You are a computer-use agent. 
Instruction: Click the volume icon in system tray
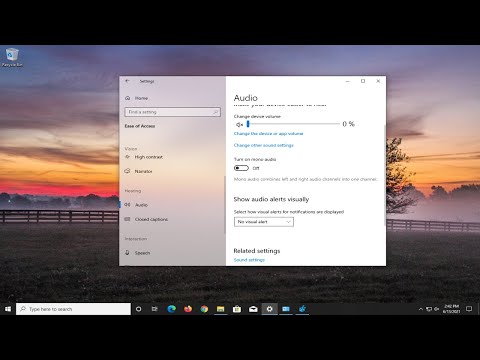pos(436,309)
